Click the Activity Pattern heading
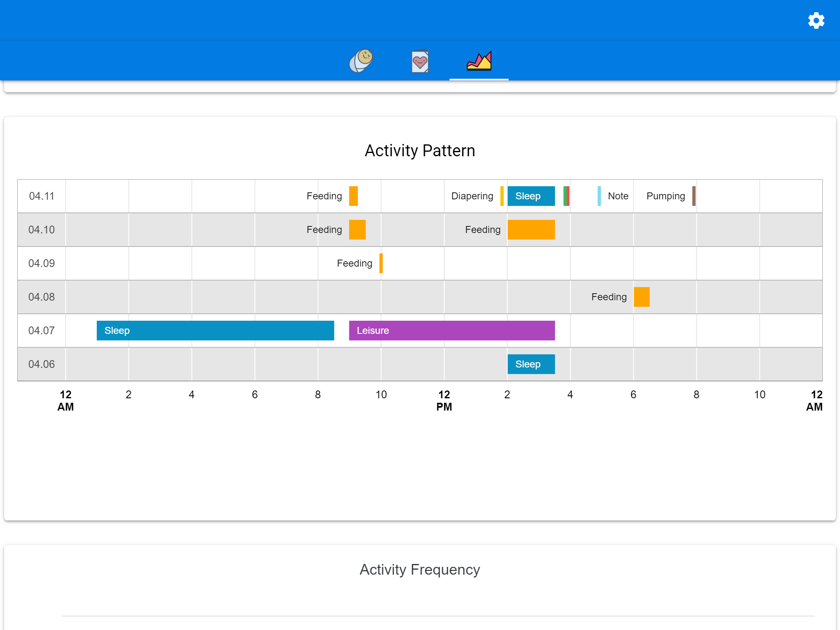 click(420, 151)
